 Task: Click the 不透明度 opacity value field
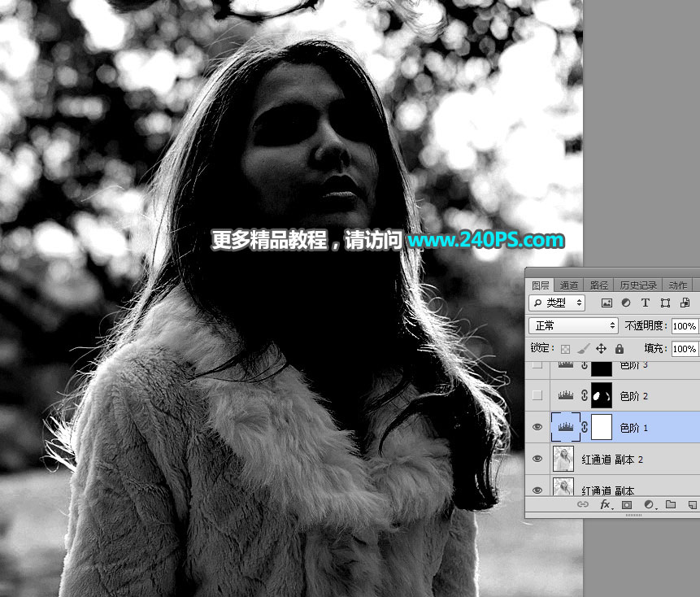[685, 325]
